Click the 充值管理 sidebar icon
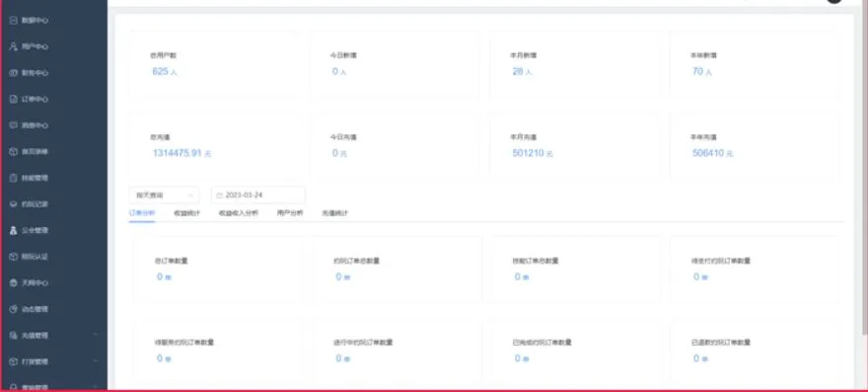The height and width of the screenshot is (392, 868). [14, 336]
